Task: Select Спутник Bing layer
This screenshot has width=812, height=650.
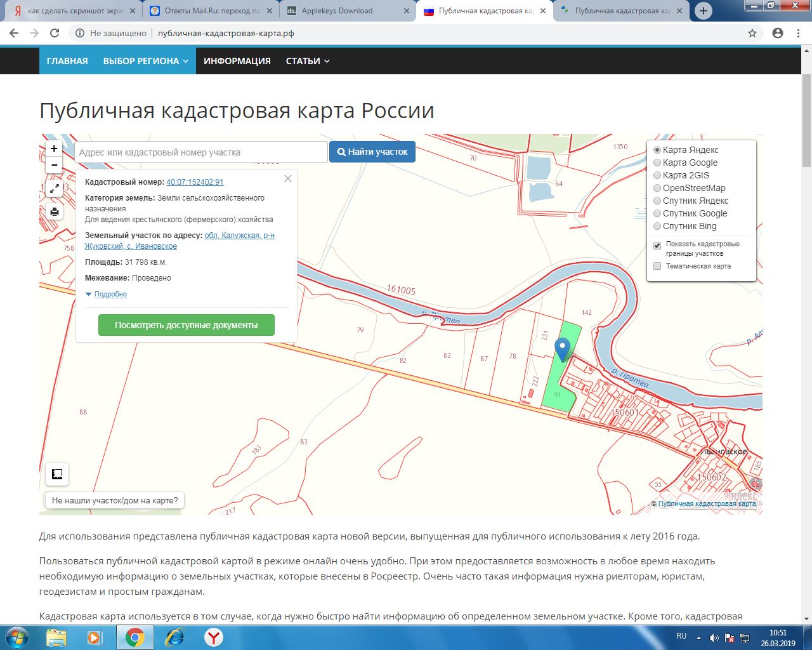Action: pos(685,226)
